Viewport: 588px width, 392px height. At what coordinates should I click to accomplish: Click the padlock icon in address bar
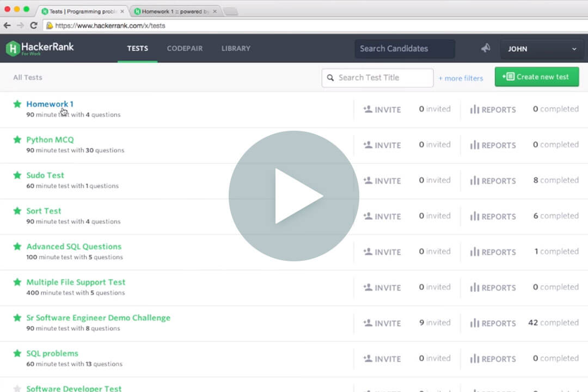[x=49, y=26]
